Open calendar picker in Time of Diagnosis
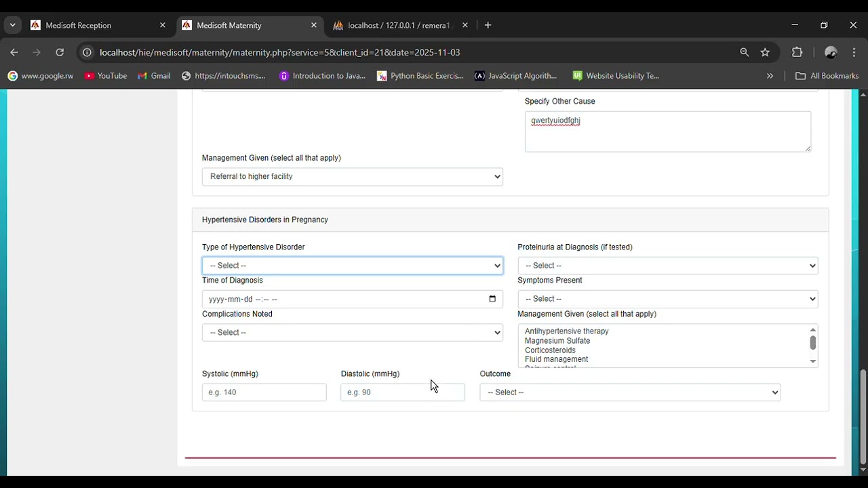868x488 pixels. point(492,299)
